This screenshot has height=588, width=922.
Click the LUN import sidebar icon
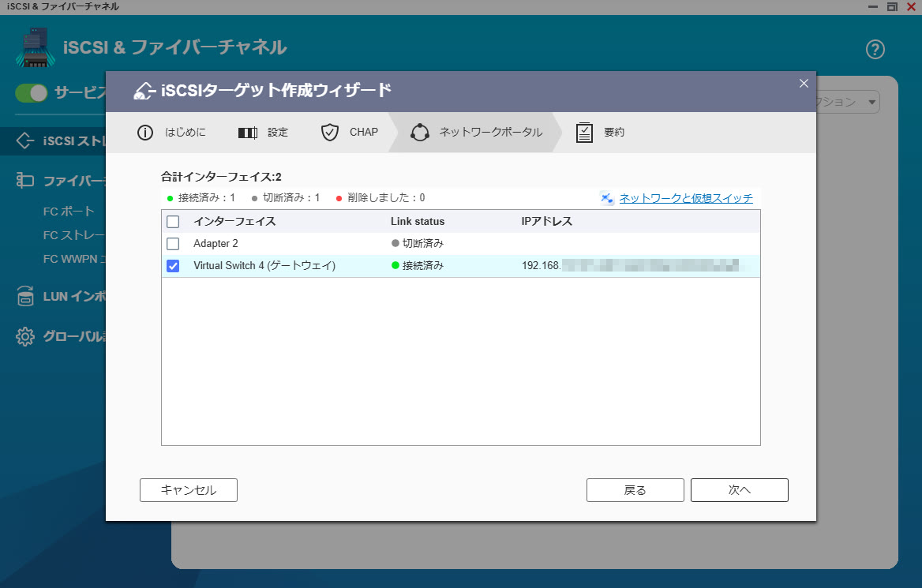(24, 296)
